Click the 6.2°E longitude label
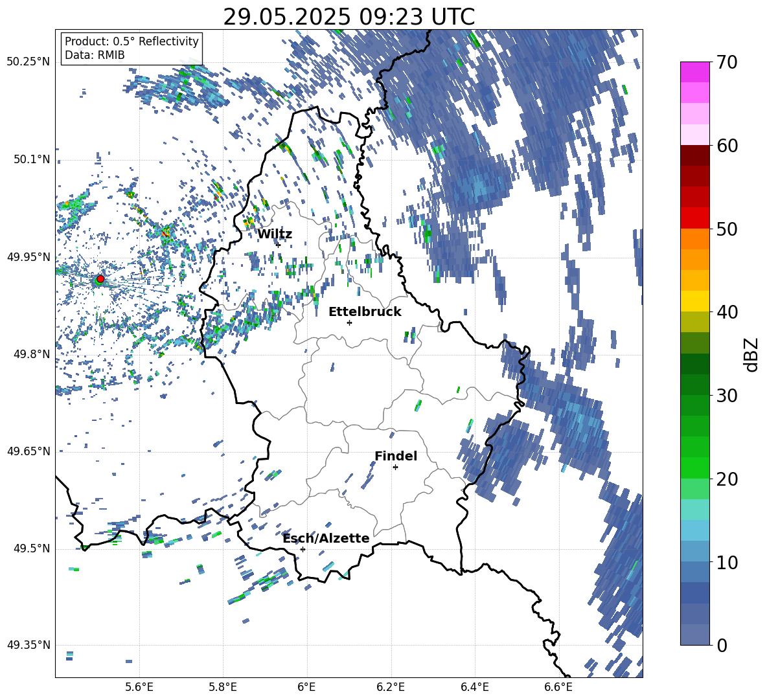 coord(391,687)
